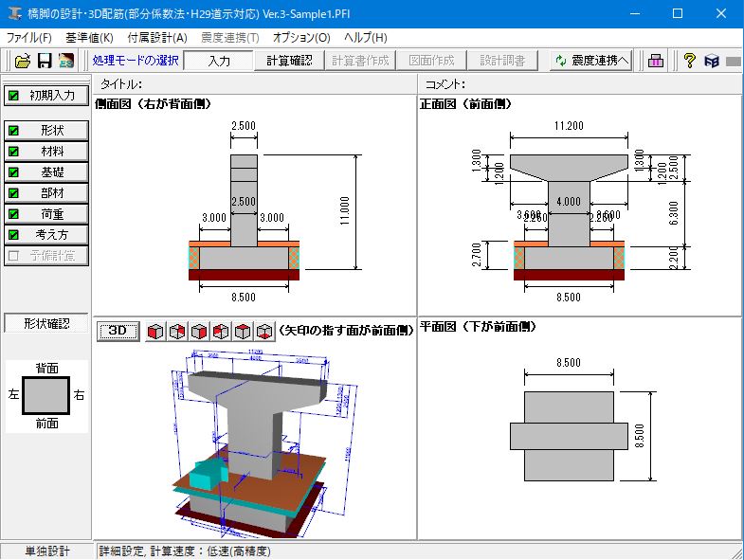Click the 4.000 column width dimension
744x560 pixels.
point(569,202)
